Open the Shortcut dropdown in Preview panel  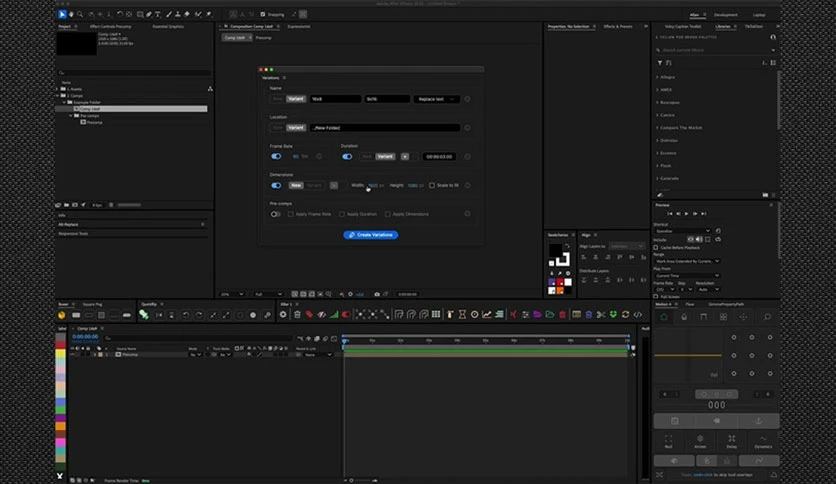[683, 231]
